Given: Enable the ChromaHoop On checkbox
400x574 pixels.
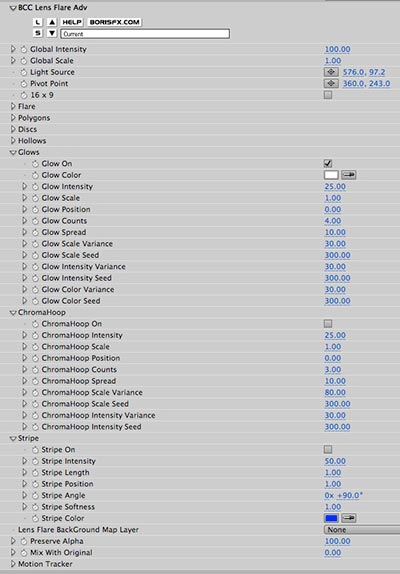Looking at the screenshot, I should click(x=328, y=324).
